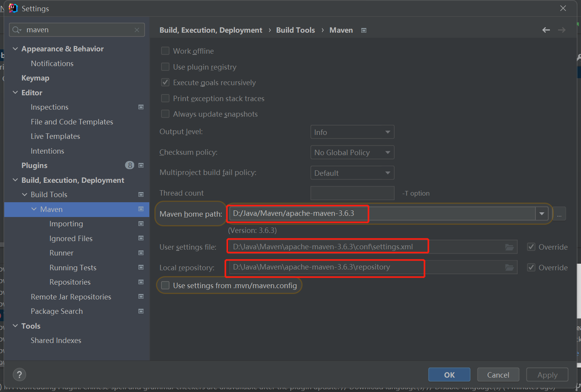This screenshot has width=581, height=392.
Task: Click project icon on Maven tree row
Action: coord(141,209)
